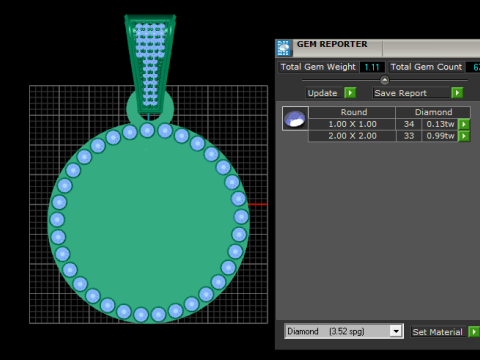The image size is (480, 360).
Task: Collapse the panel with the round divider handle
Action: [384, 80]
